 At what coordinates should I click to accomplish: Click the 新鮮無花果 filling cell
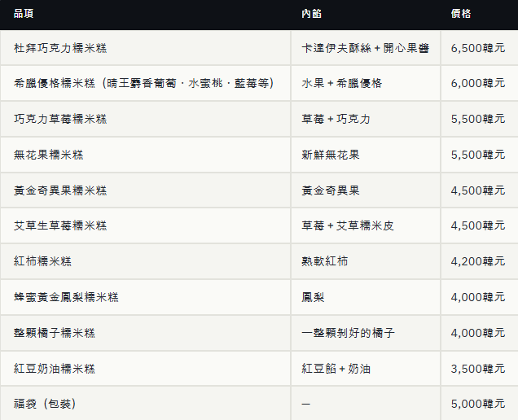tap(366, 155)
